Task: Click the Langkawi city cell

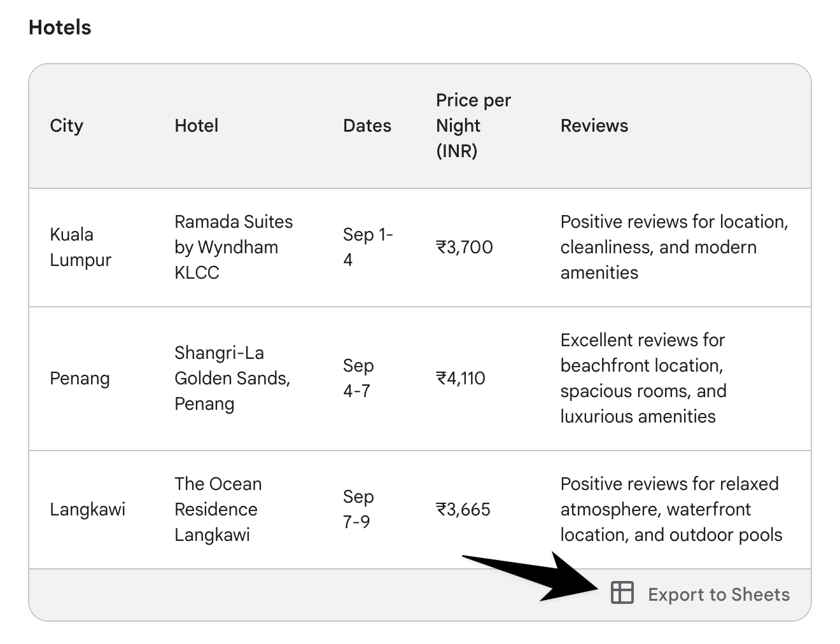Action: pyautogui.click(x=87, y=510)
